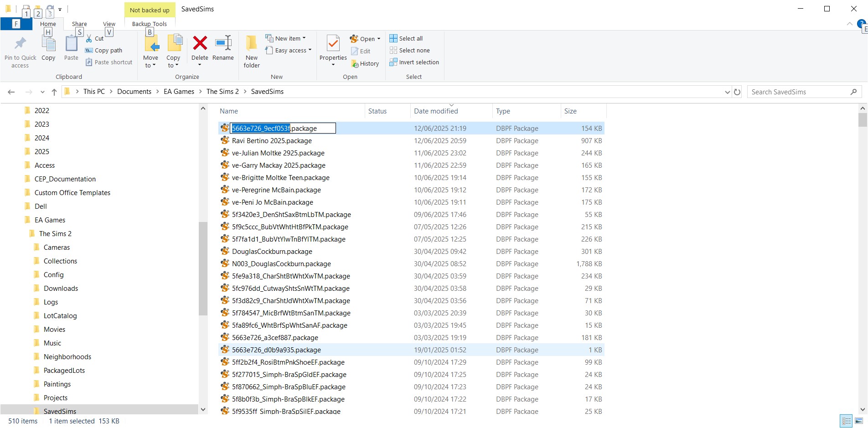This screenshot has height=428, width=868.
Task: Click the red Delete icon
Action: coord(200,43)
